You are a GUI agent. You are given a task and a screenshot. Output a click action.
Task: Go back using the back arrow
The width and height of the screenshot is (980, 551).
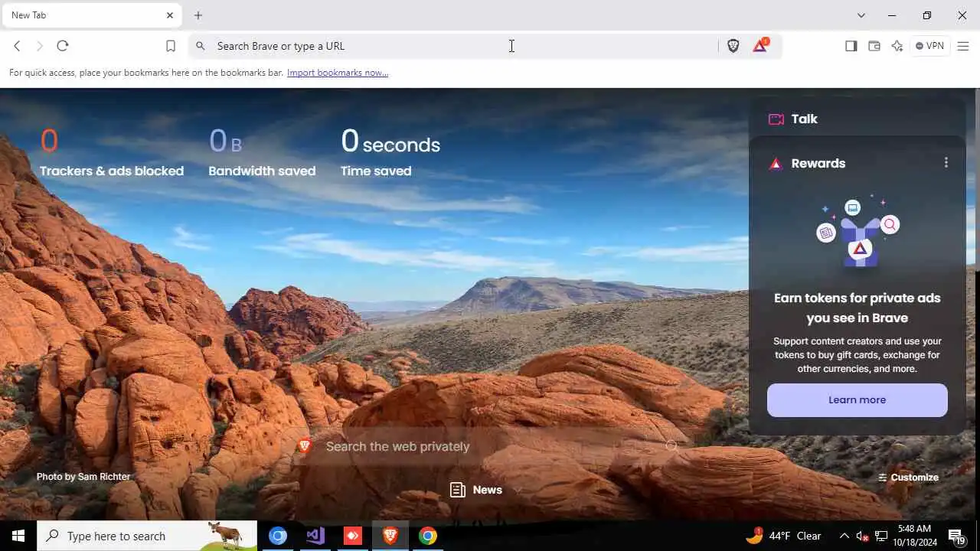tap(17, 46)
